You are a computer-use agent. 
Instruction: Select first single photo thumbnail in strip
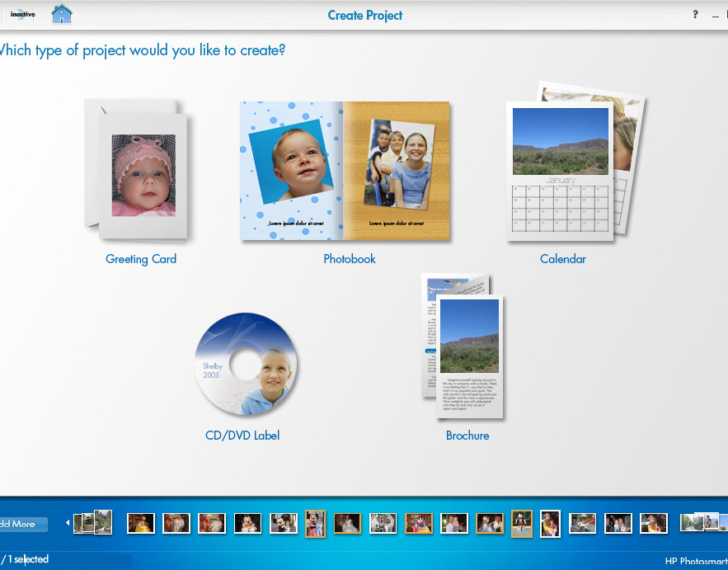[x=141, y=523]
